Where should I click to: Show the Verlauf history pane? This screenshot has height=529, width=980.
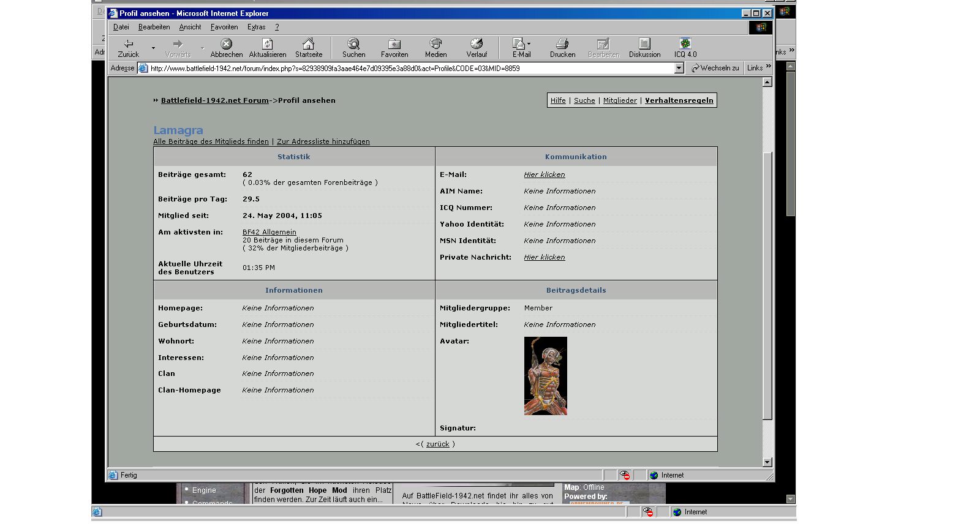point(477,48)
